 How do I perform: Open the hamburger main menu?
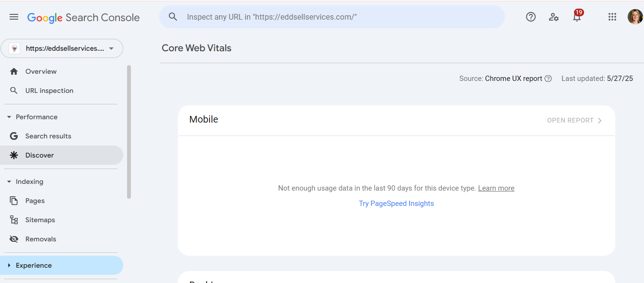tap(14, 17)
